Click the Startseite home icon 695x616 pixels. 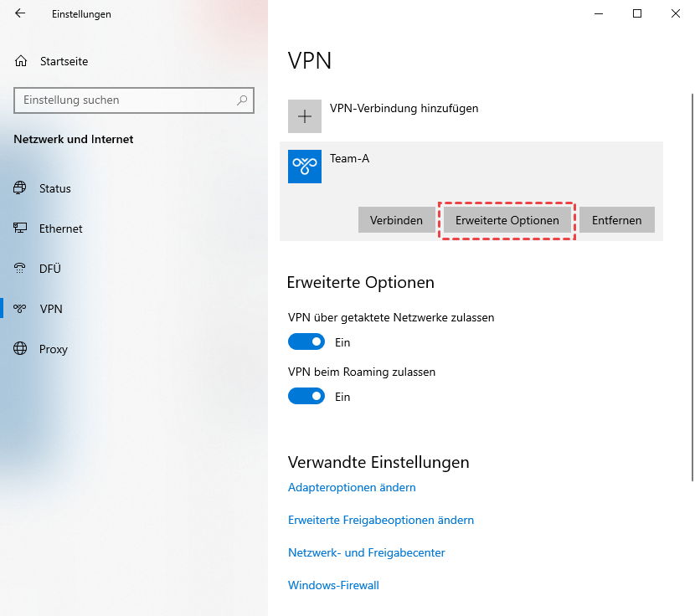pos(21,61)
